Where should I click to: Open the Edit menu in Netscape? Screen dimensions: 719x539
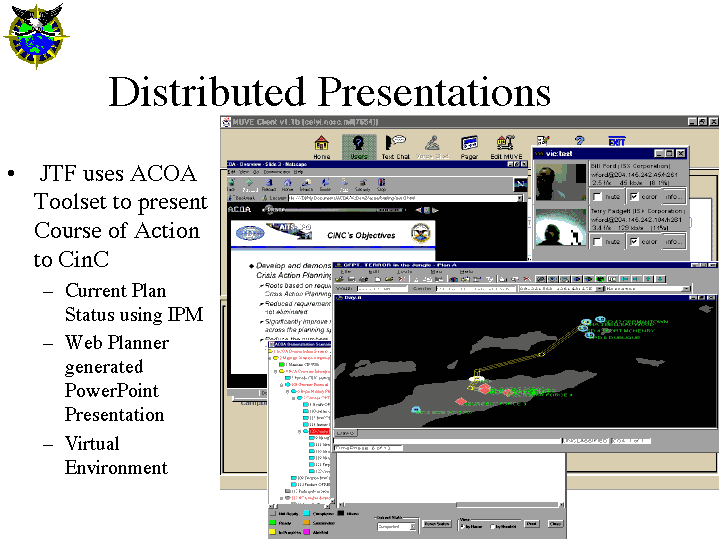[x=232, y=172]
